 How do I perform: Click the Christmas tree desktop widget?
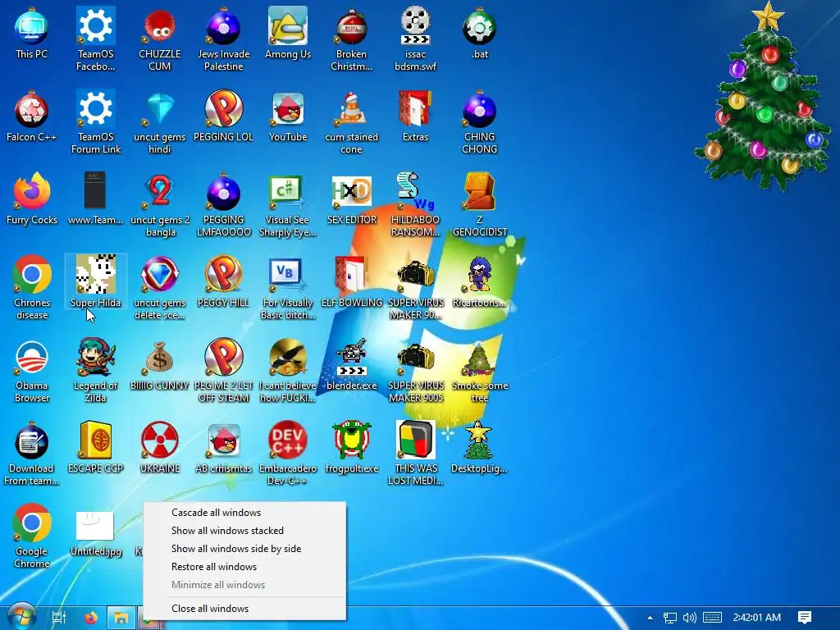764,97
